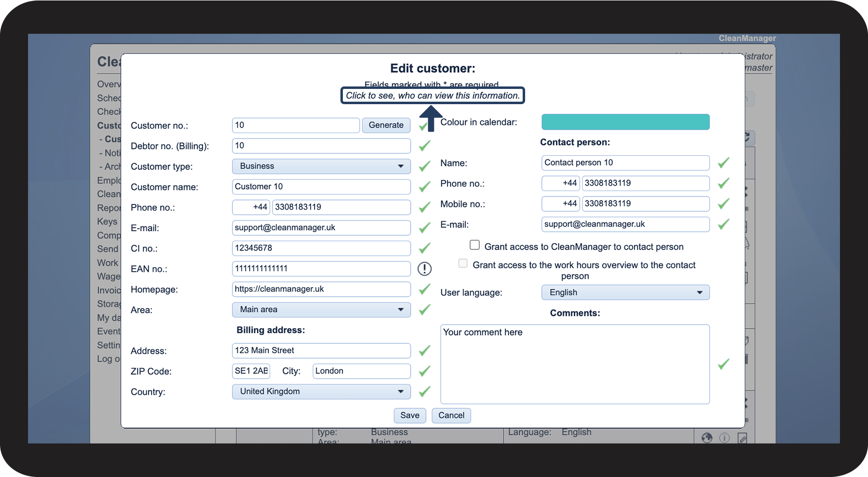Image resolution: width=868 pixels, height=477 pixels.
Task: Click the Customer name input field
Action: pyautogui.click(x=321, y=187)
